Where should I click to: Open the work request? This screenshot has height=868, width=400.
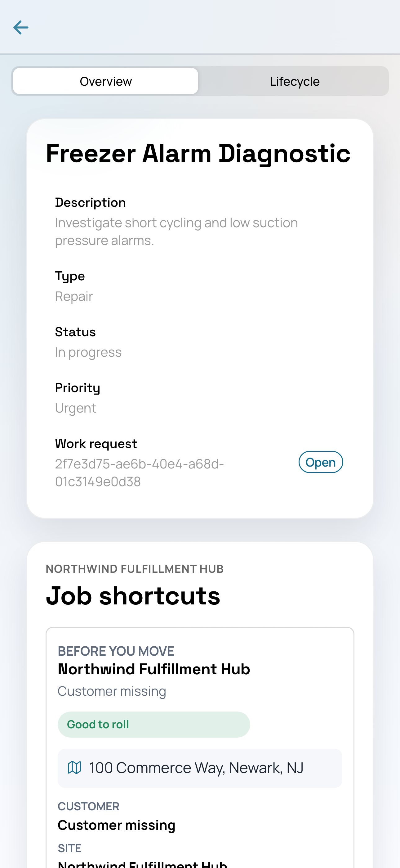321,462
